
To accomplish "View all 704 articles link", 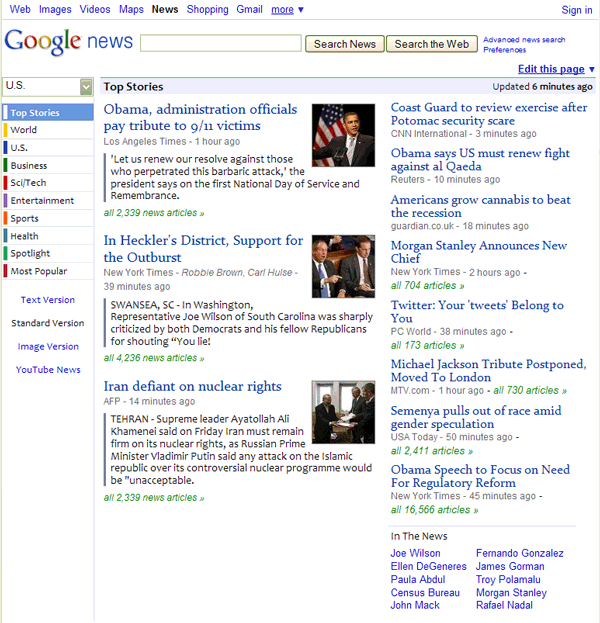I will [x=428, y=286].
